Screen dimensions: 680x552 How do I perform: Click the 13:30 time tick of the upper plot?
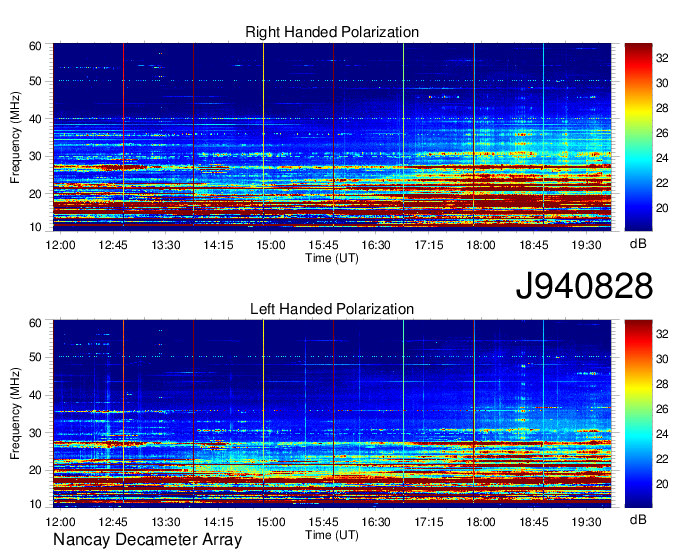[x=166, y=245]
